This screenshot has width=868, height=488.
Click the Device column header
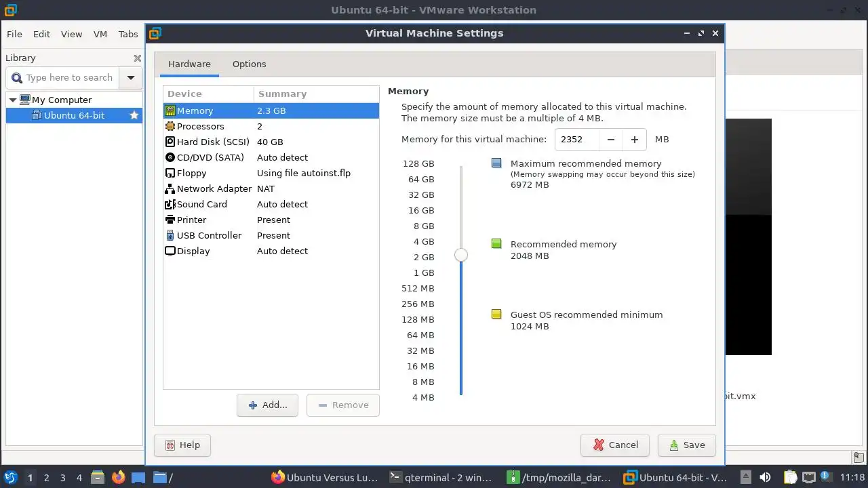[x=208, y=94]
